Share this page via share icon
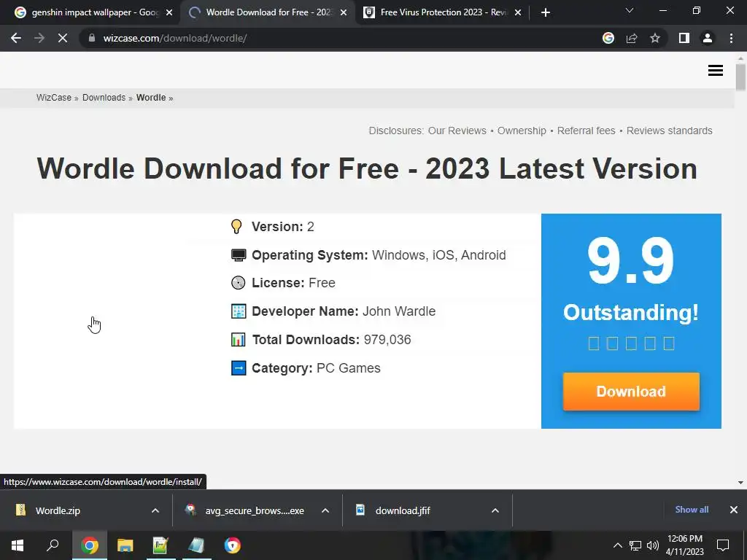This screenshot has width=747, height=560. tap(632, 38)
